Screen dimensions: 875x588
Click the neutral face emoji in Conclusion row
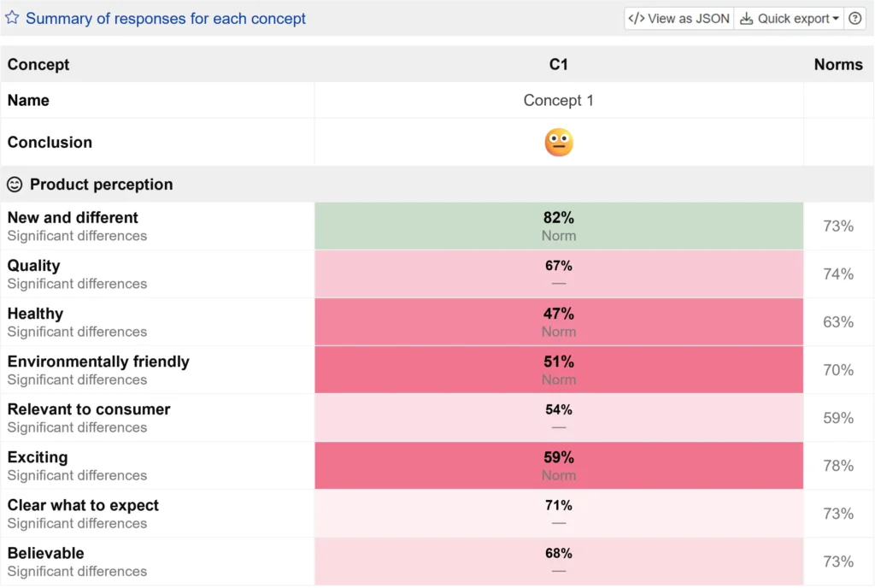[559, 142]
